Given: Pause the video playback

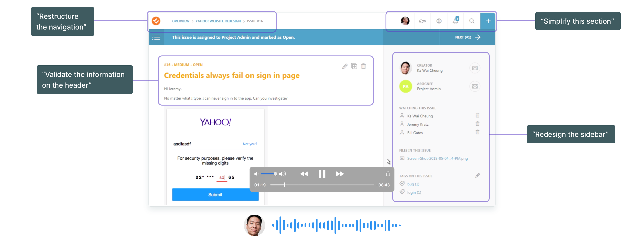Looking at the screenshot, I should coord(322,174).
